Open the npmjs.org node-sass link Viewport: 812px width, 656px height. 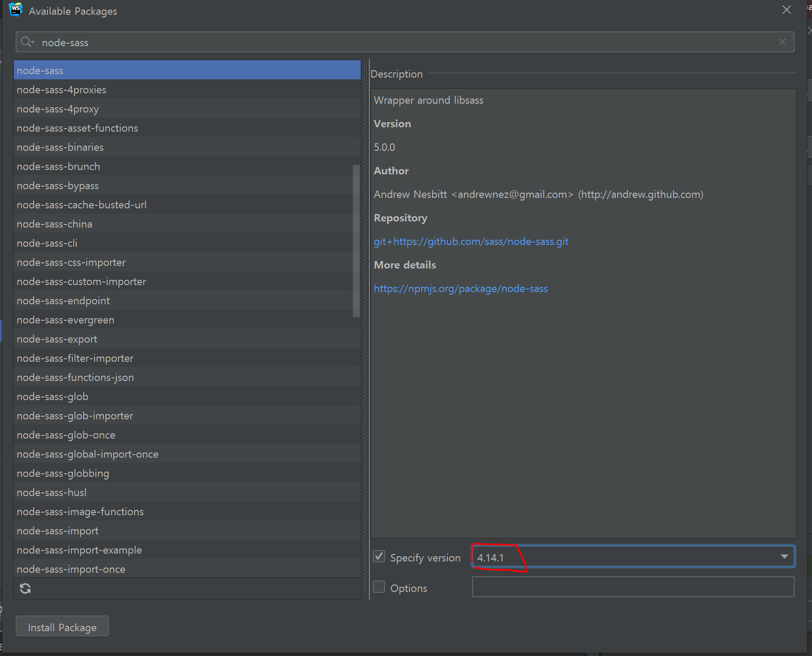click(461, 289)
